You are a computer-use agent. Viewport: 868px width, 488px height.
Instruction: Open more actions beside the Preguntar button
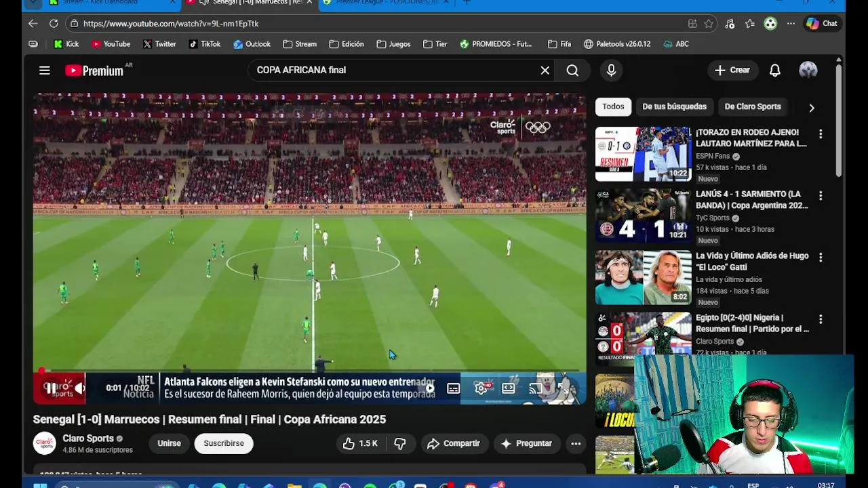(576, 443)
